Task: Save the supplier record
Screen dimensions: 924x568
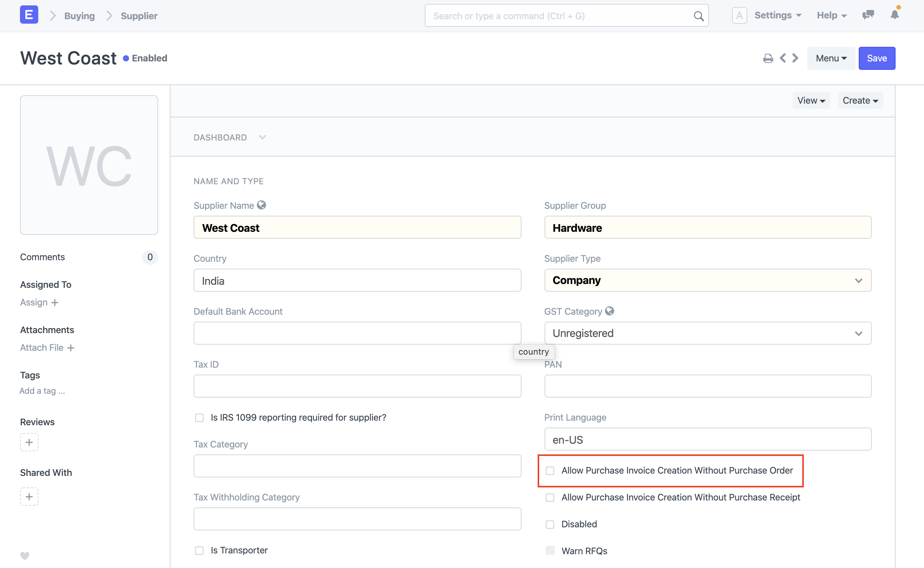Action: (x=877, y=58)
